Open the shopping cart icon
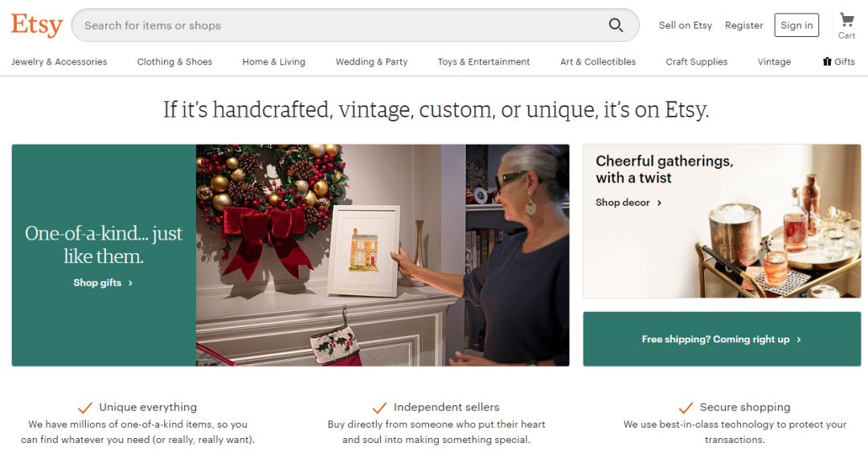The width and height of the screenshot is (868, 459). (846, 20)
